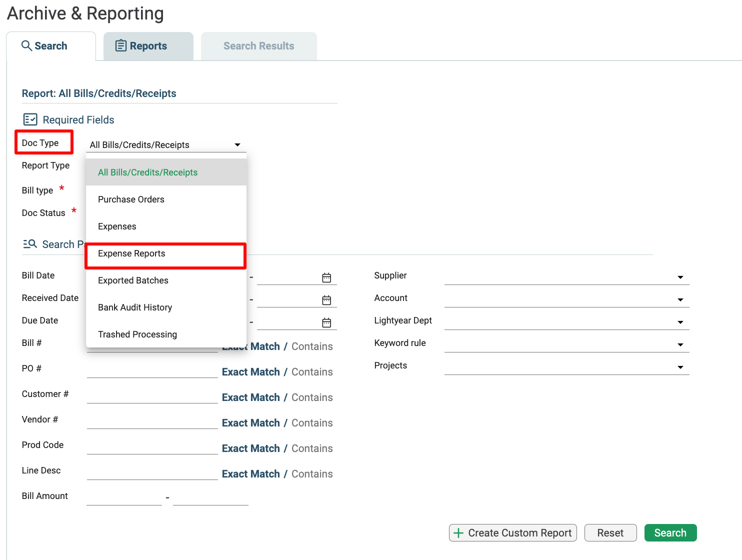
Task: Open the Due Date end calendar picker
Action: tap(326, 322)
